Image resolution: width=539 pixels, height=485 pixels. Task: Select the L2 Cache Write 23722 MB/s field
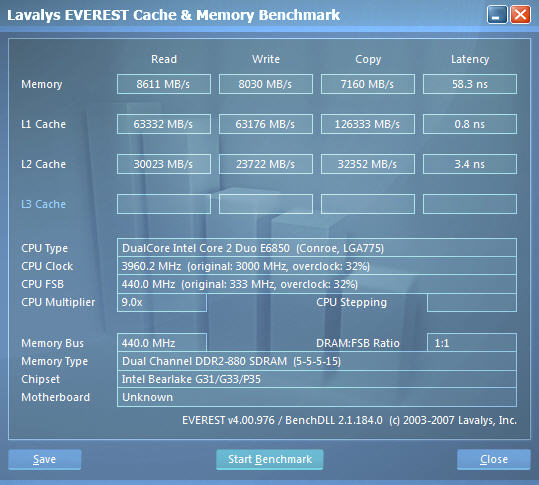(266, 164)
